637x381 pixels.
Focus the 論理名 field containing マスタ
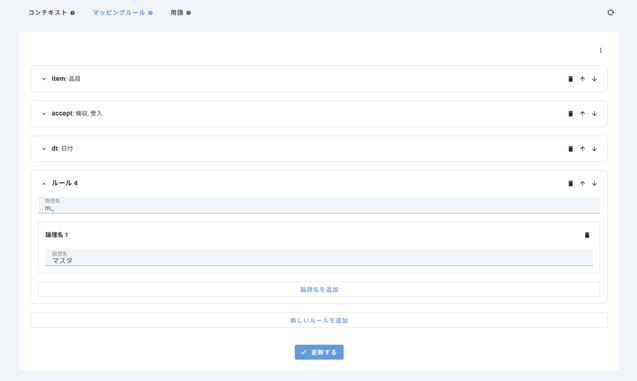point(319,258)
